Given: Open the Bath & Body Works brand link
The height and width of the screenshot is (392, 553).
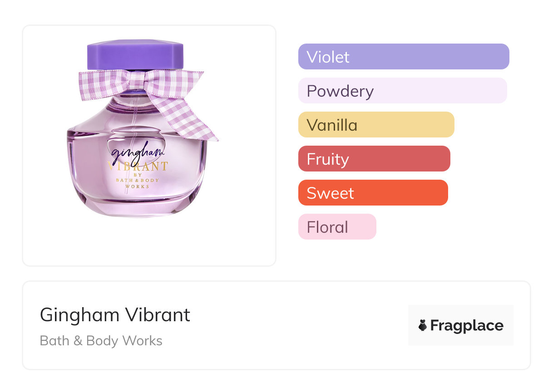Looking at the screenshot, I should [101, 341].
